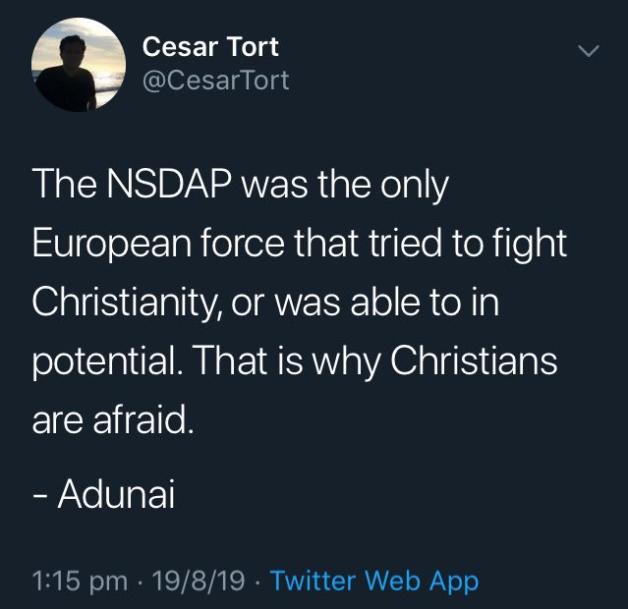This screenshot has width=628, height=609.
Task: Click "was the only" in first line
Action: (344, 187)
